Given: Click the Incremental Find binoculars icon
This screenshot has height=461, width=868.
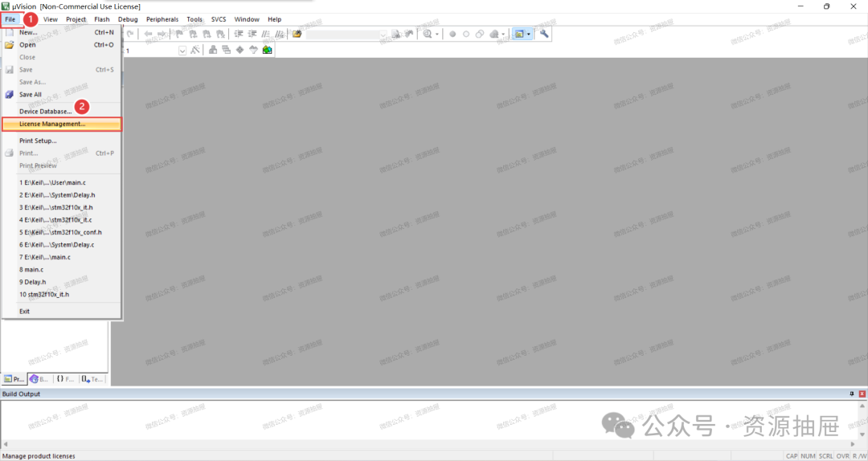Looking at the screenshot, I should pos(409,35).
